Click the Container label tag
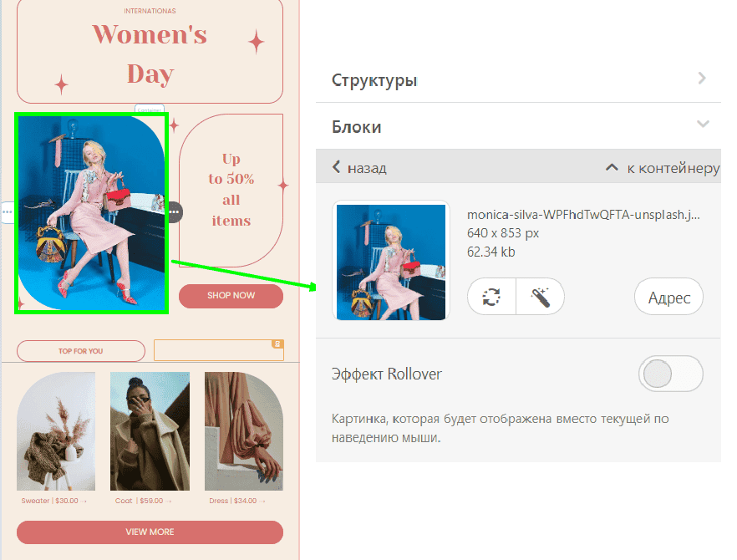The width and height of the screenshot is (737, 560). click(150, 109)
